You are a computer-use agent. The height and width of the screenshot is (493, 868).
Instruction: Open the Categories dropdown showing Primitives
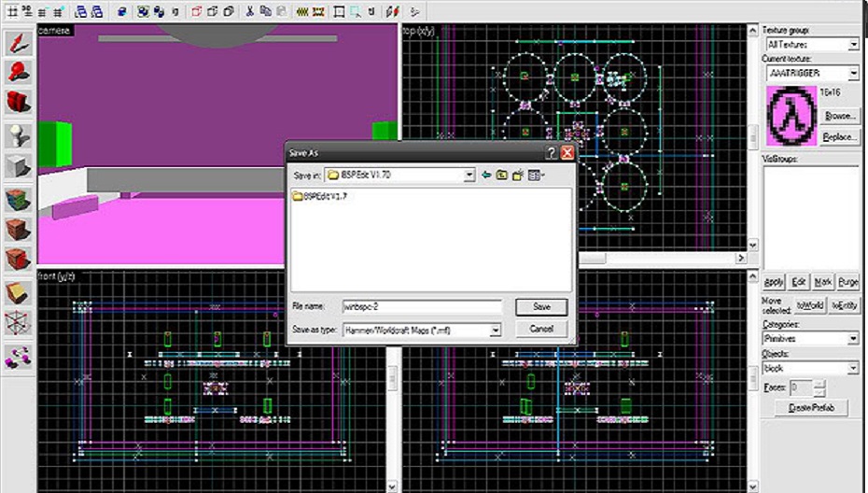coord(853,339)
